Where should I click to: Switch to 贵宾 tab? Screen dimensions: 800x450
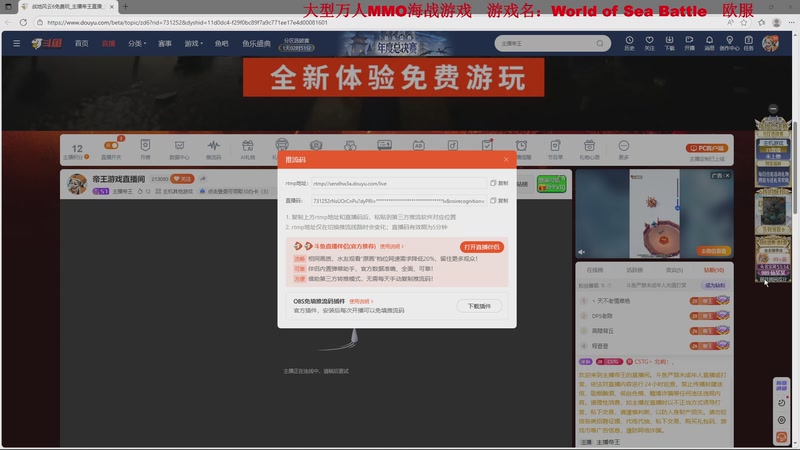pos(674,270)
